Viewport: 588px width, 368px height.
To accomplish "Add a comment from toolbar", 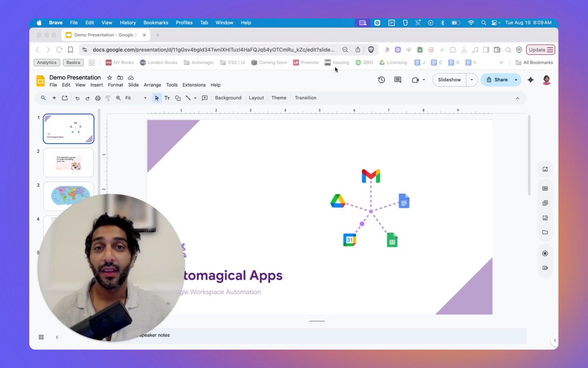I will point(205,98).
